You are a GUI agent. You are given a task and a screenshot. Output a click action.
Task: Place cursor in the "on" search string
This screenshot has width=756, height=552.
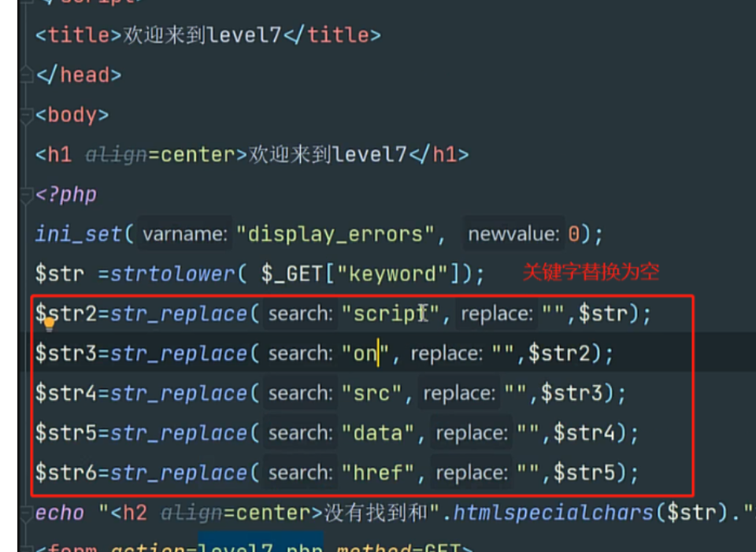[365, 354]
